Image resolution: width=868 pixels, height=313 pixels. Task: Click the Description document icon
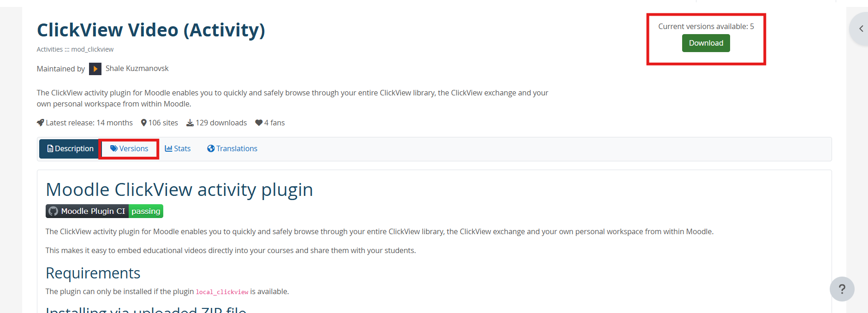point(50,148)
